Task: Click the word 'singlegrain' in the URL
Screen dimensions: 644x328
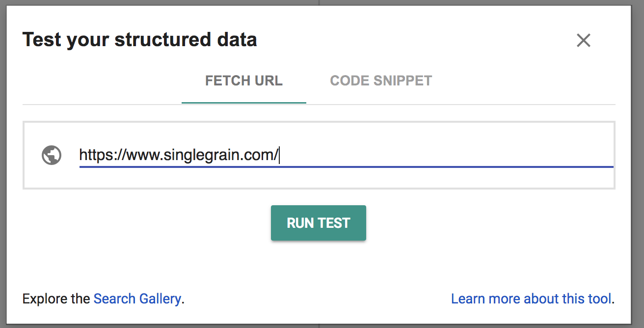Action: point(205,155)
